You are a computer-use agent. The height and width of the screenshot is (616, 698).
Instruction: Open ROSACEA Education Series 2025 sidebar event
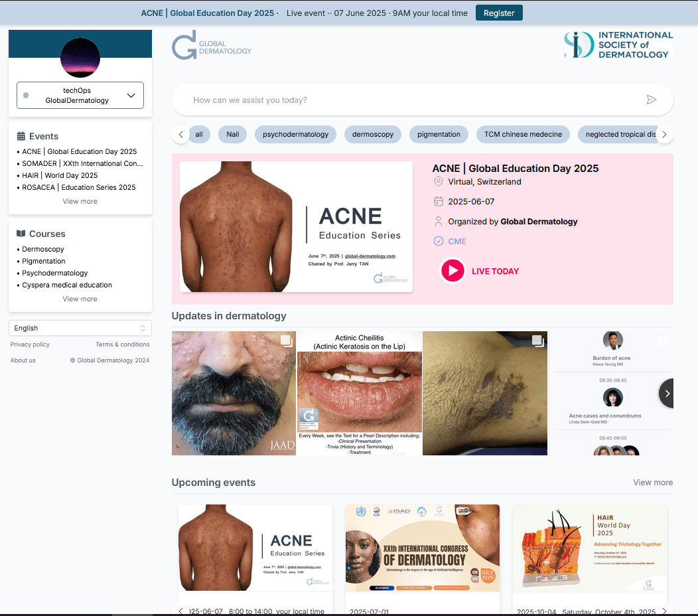[79, 187]
